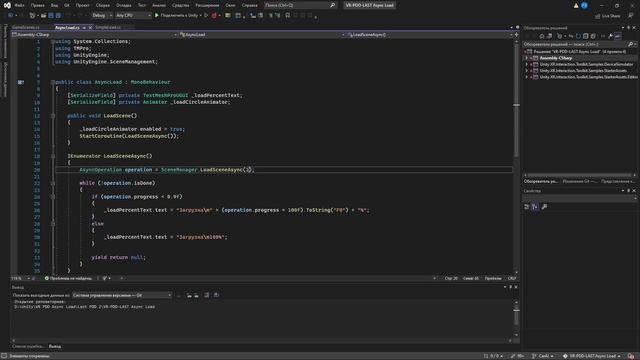Click the Visual Studio logo icon
This screenshot has width=640, height=360.
[x=7, y=5]
